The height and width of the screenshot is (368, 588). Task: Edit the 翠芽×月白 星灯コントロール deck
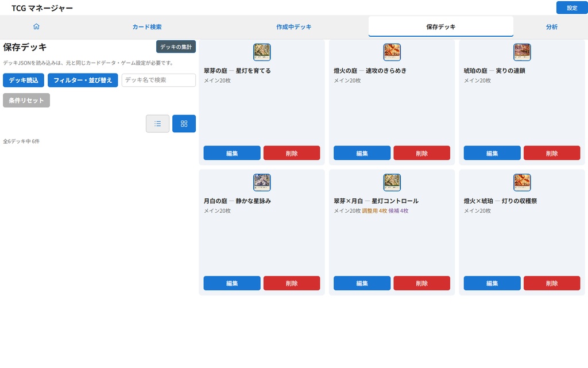pyautogui.click(x=362, y=283)
